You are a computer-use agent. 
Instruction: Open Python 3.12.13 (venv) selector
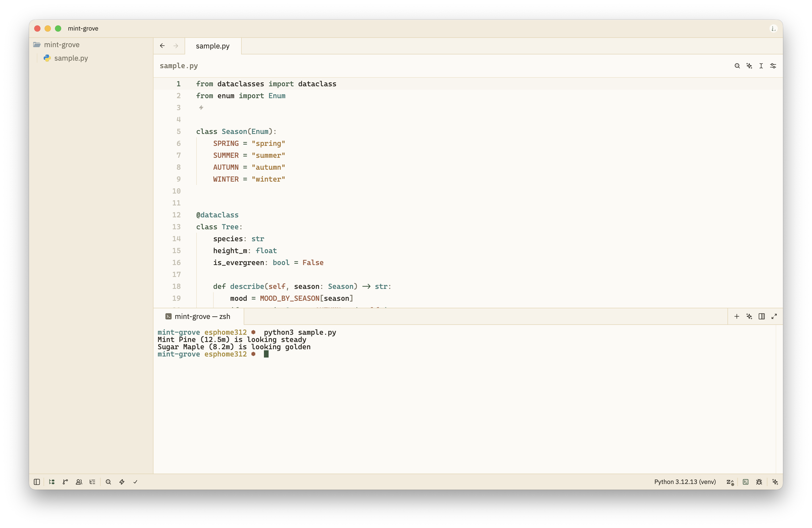click(x=685, y=482)
